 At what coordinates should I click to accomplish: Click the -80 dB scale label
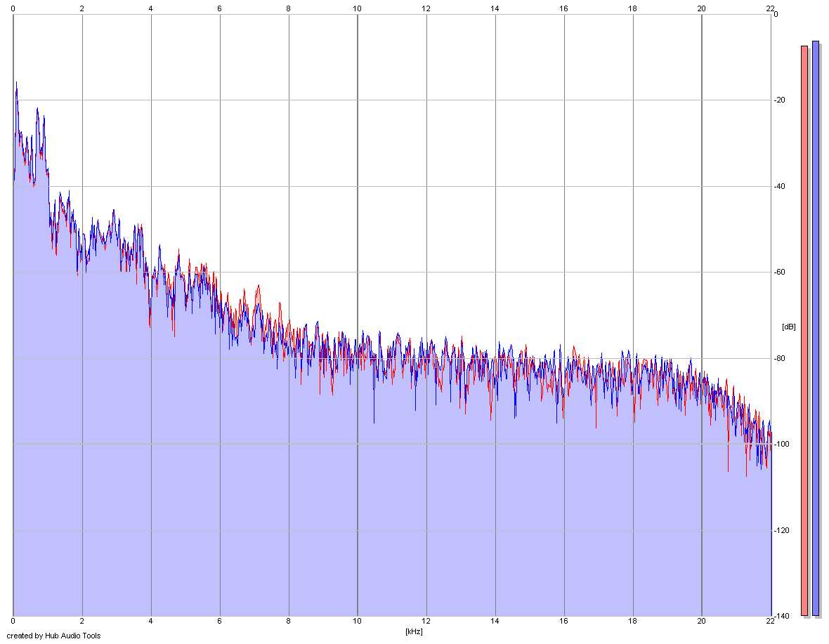tap(779, 358)
